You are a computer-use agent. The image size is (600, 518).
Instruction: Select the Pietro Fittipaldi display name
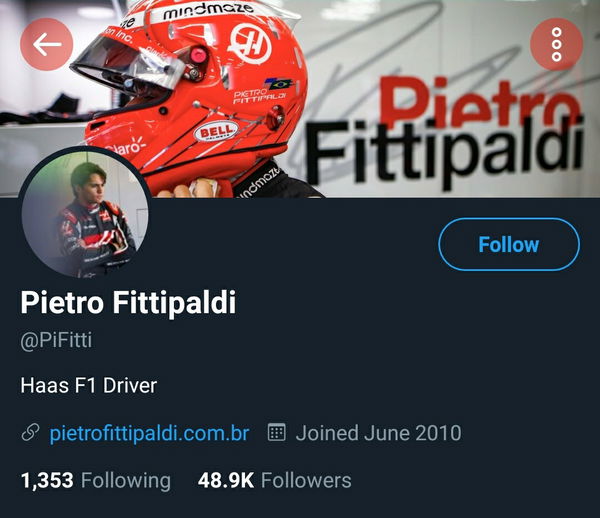click(128, 302)
